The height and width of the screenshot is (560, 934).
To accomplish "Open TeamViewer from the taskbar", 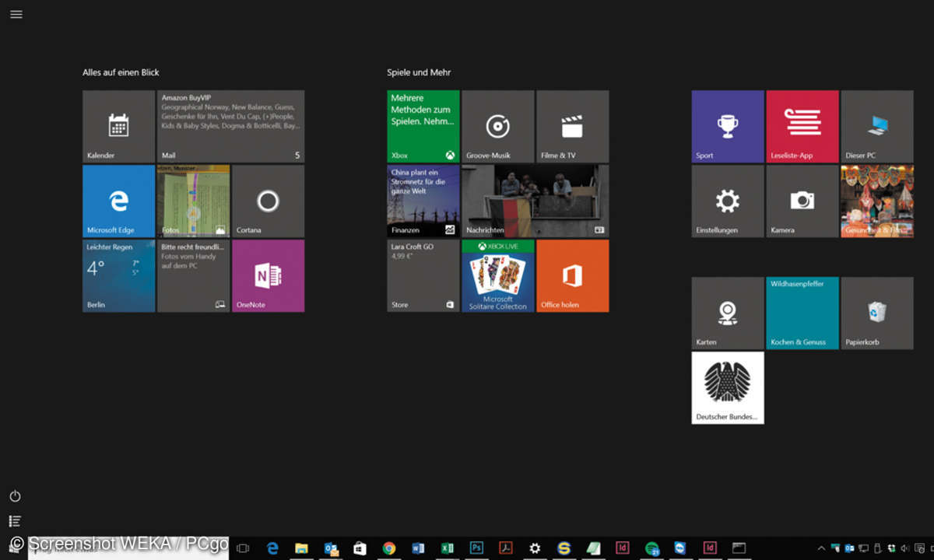I will (x=681, y=548).
